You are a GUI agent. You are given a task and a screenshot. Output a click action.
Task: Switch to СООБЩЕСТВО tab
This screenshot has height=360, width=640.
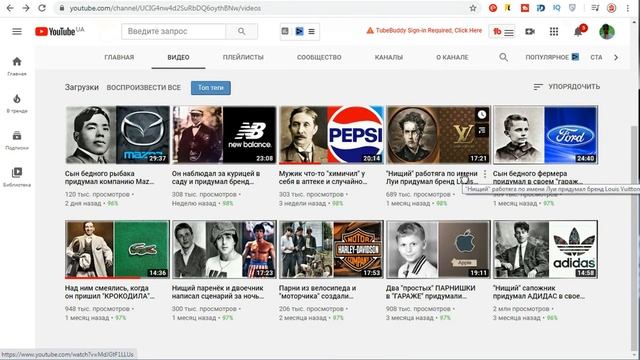tap(319, 57)
